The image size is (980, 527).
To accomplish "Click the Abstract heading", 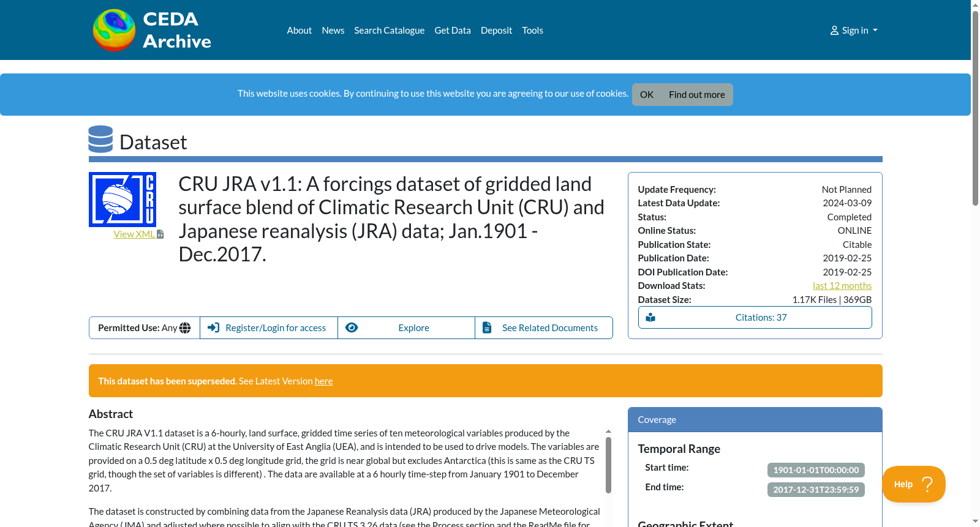I will point(111,414).
